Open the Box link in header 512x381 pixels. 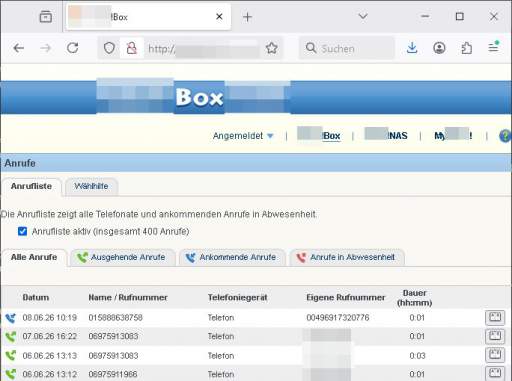(319, 136)
